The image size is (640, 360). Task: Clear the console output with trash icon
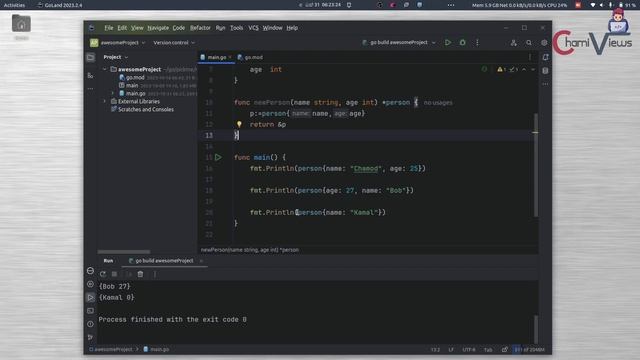click(x=140, y=274)
